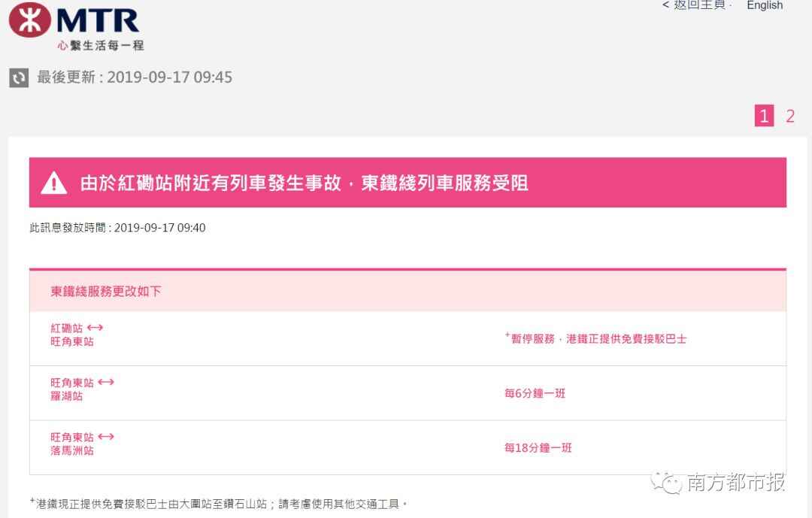Click the double arrow next to 紅磡站 in the table

coord(95,328)
